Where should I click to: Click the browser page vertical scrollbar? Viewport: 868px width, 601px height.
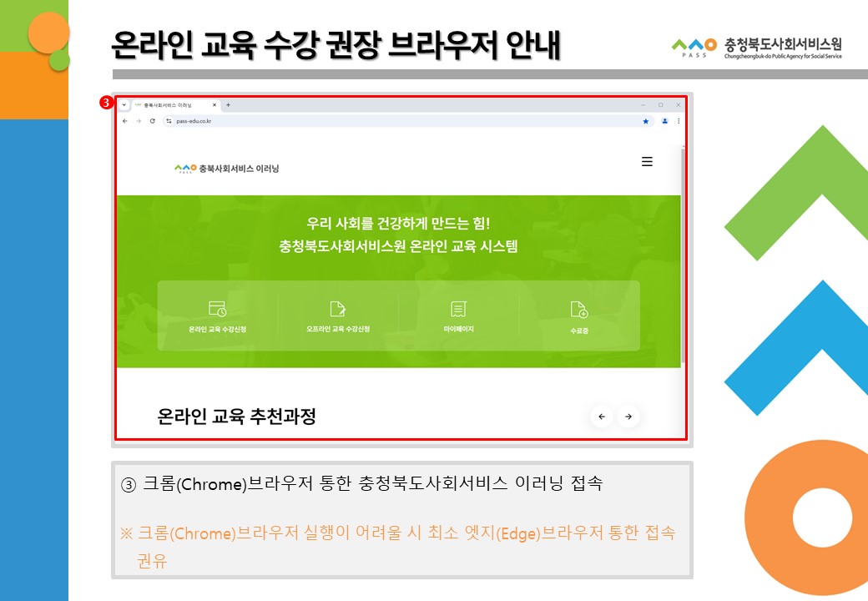683,255
